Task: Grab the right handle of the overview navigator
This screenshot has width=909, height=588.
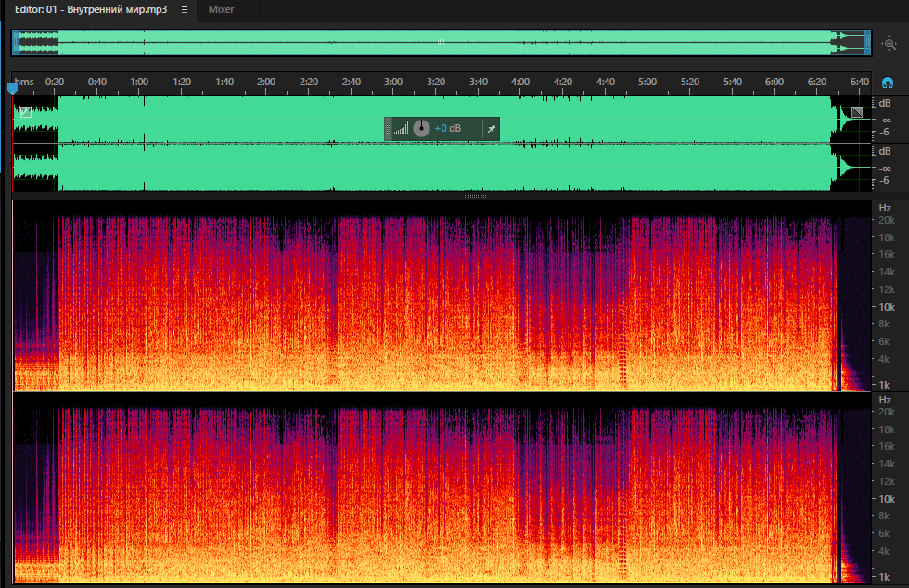Action: pos(868,43)
